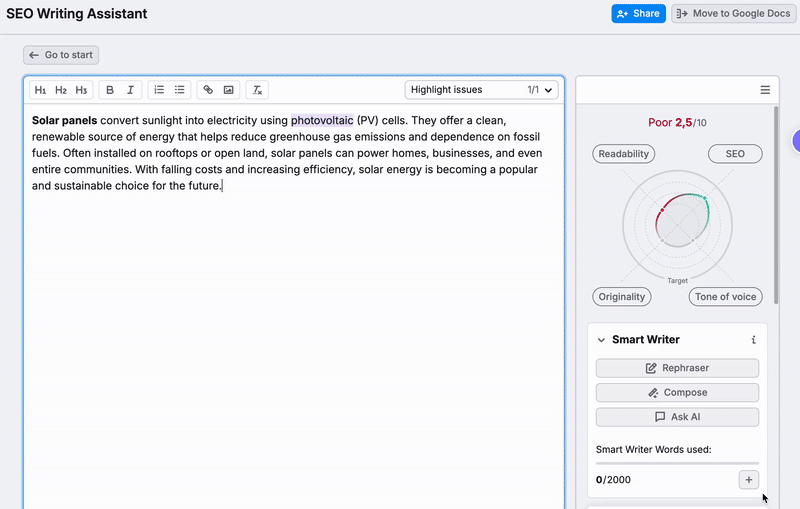Click the Smart Writer words usage bar
800x509 pixels.
pos(677,463)
